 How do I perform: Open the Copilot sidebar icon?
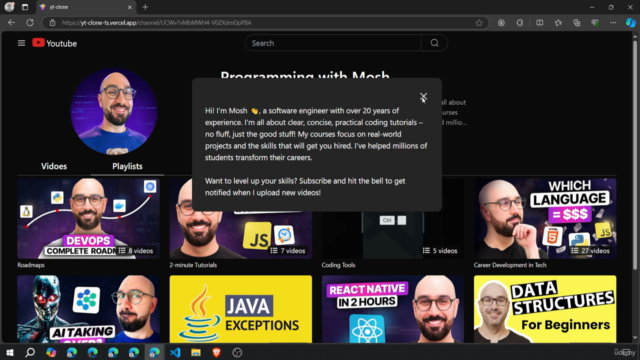tap(631, 23)
